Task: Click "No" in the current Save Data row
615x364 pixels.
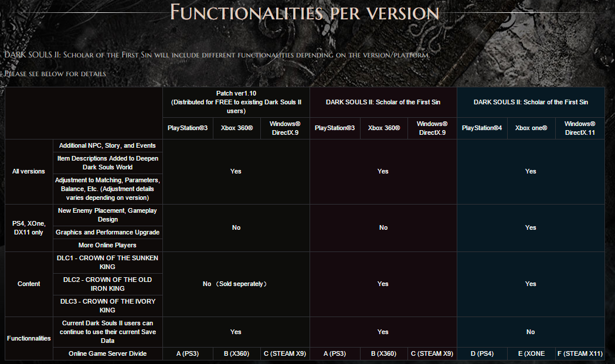Action: (x=531, y=332)
